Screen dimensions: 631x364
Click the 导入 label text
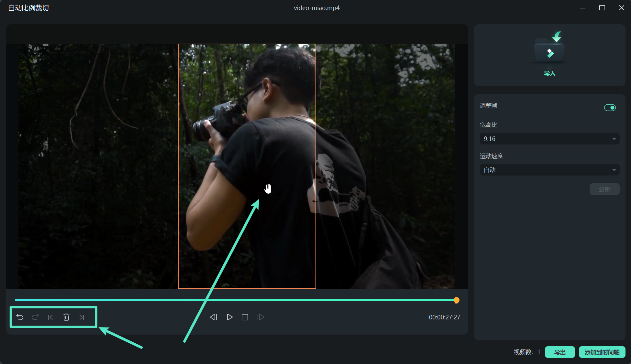(x=549, y=73)
